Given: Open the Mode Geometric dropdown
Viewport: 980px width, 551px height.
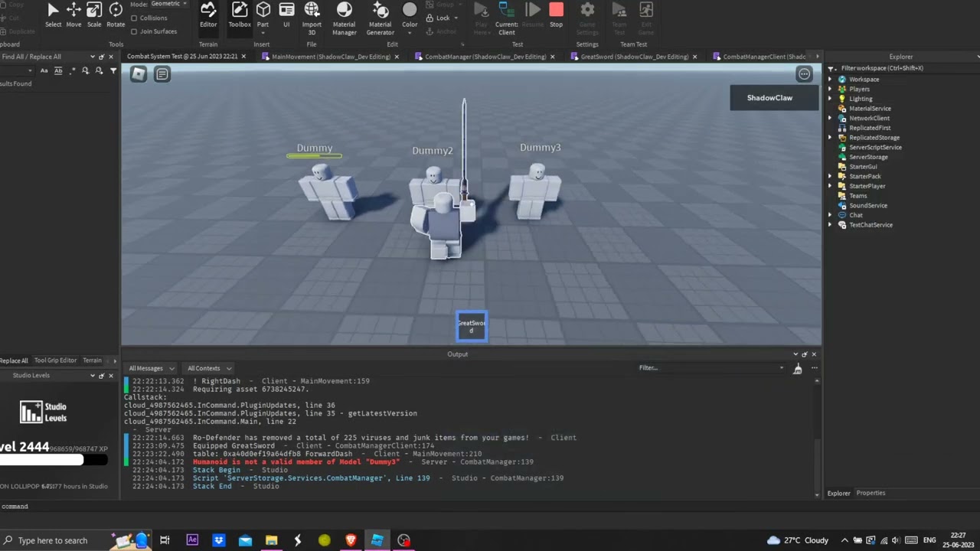Looking at the screenshot, I should (169, 4).
